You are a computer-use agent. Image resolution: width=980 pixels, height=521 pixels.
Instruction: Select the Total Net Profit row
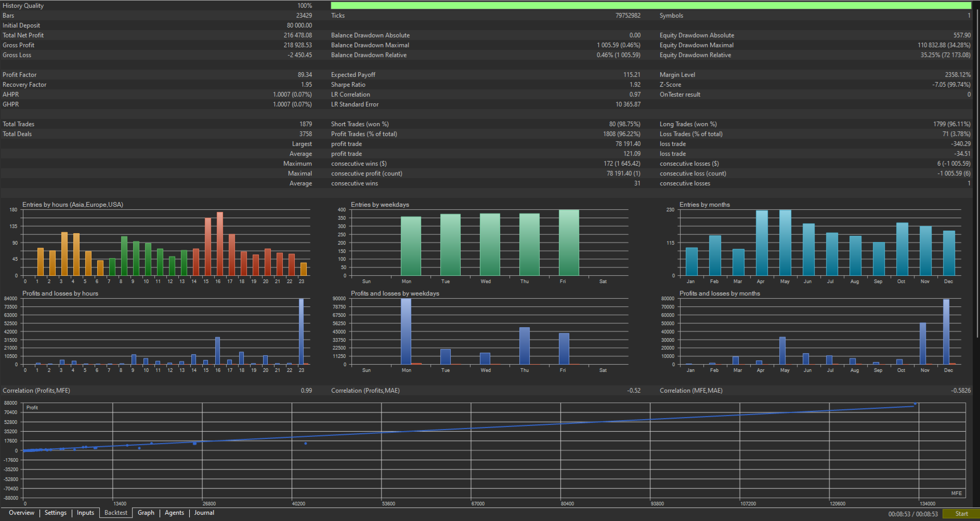(158, 35)
